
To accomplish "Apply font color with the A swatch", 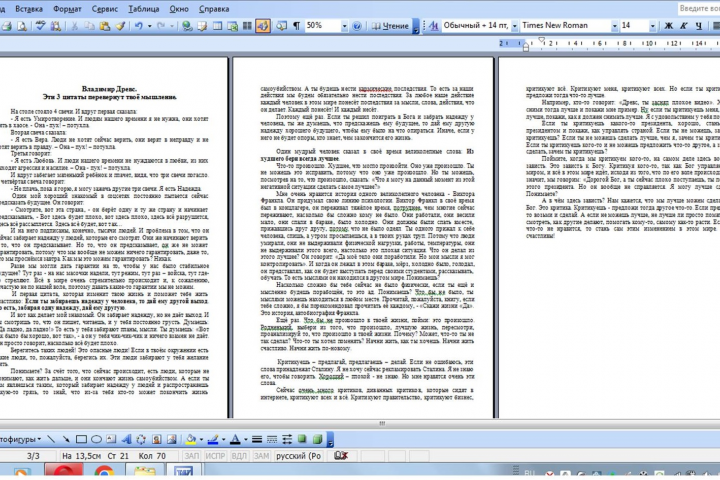I will coord(235,440).
